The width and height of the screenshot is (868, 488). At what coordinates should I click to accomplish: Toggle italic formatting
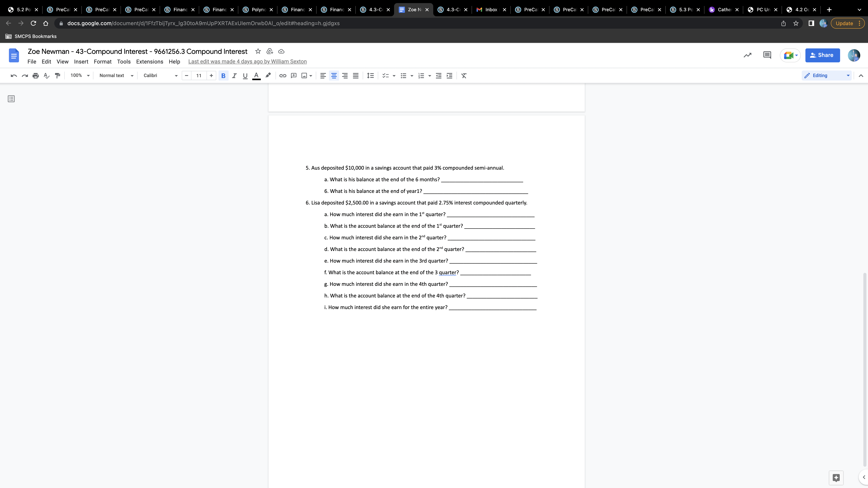(234, 76)
